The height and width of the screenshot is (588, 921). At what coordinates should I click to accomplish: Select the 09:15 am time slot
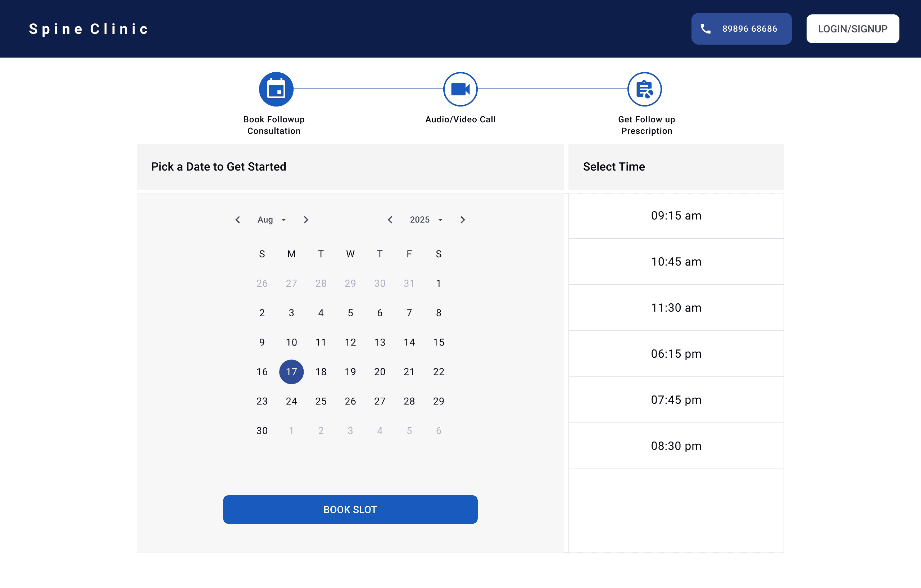pyautogui.click(x=676, y=216)
